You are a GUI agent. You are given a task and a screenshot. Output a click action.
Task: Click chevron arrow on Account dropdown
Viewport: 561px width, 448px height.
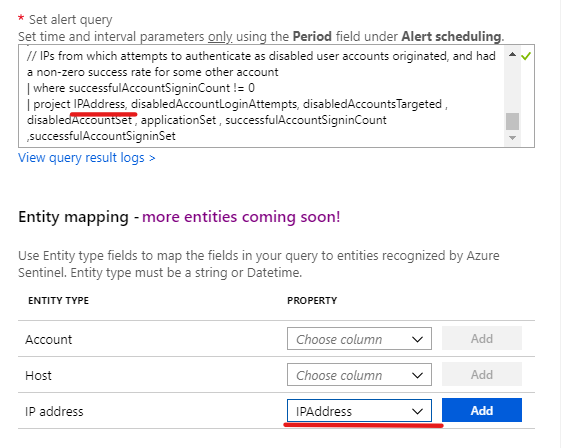[x=417, y=339]
